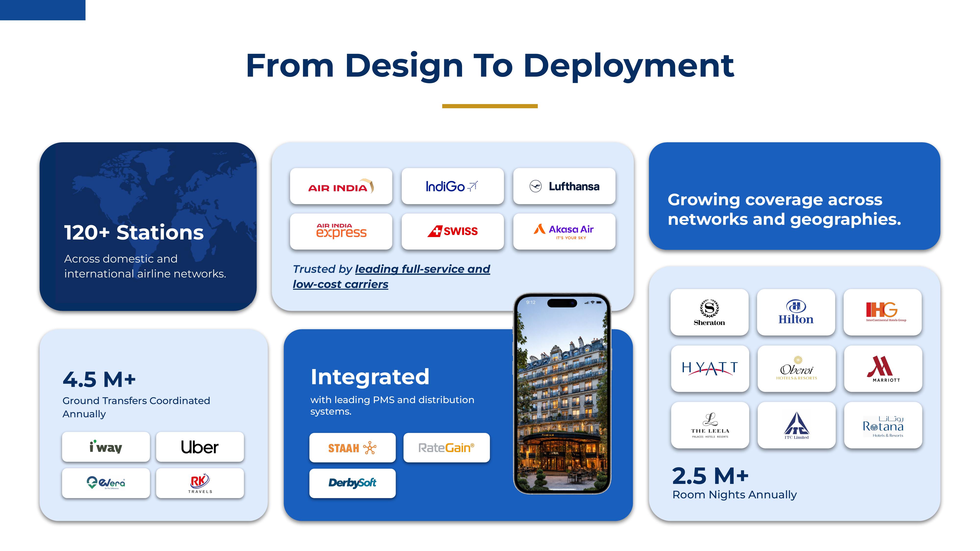This screenshot has height=551, width=980.
Task: Click the SWISS airline logo
Action: [452, 231]
